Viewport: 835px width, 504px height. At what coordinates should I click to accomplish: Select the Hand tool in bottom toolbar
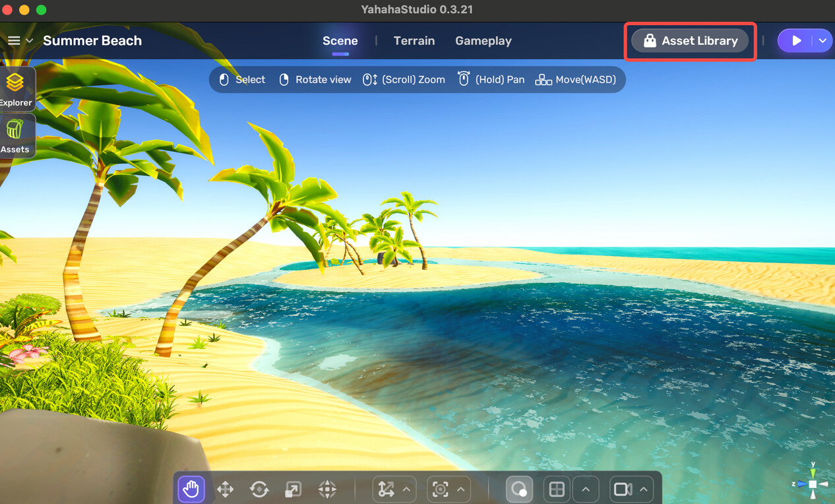pyautogui.click(x=191, y=489)
